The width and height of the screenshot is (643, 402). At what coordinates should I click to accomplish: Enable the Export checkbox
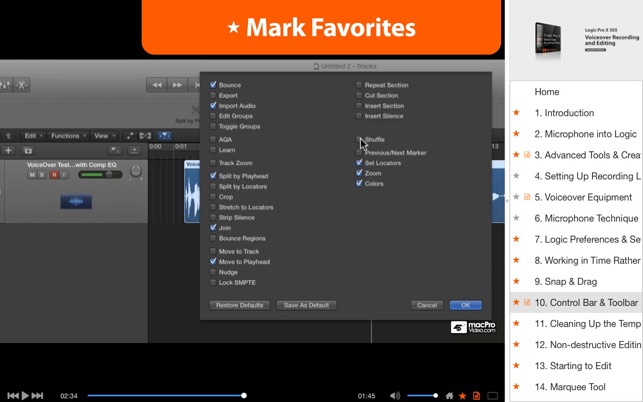213,95
